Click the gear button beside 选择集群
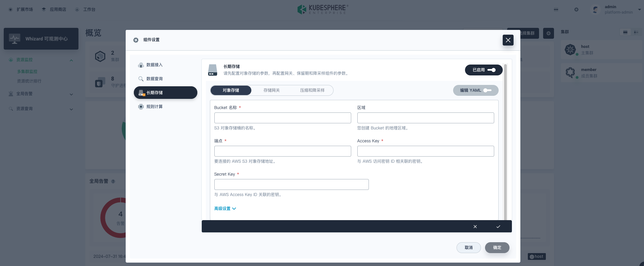The height and width of the screenshot is (266, 644). (549, 33)
